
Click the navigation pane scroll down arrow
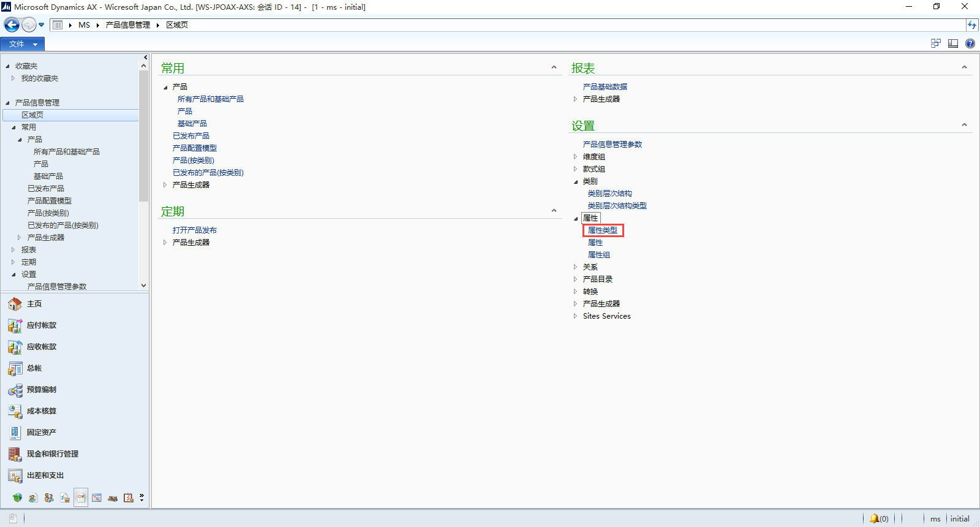(x=143, y=285)
